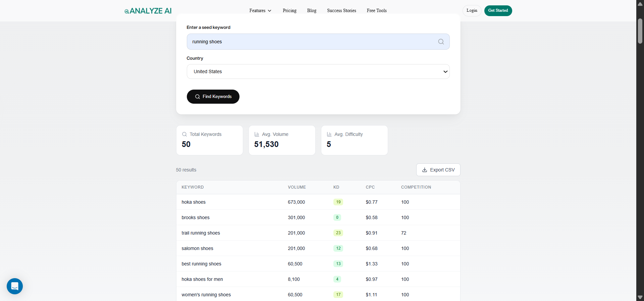Click the $0.58 CPC value
This screenshot has width=644, height=301.
coord(371,217)
